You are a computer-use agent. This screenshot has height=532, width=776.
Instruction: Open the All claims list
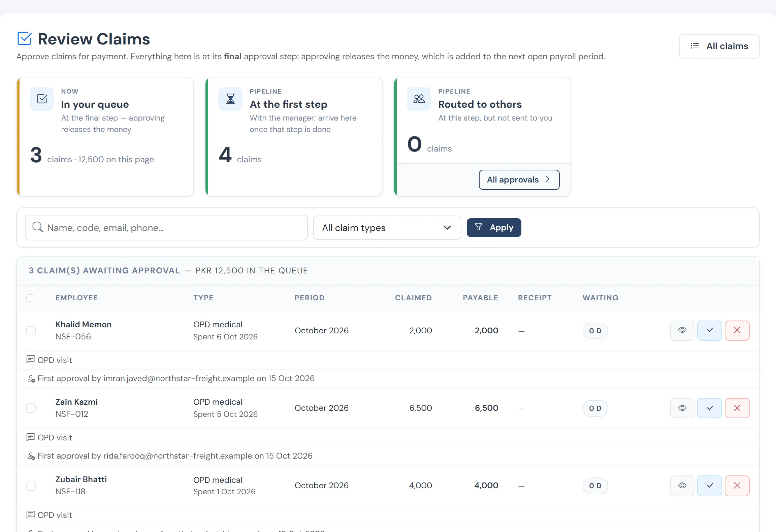pos(719,46)
